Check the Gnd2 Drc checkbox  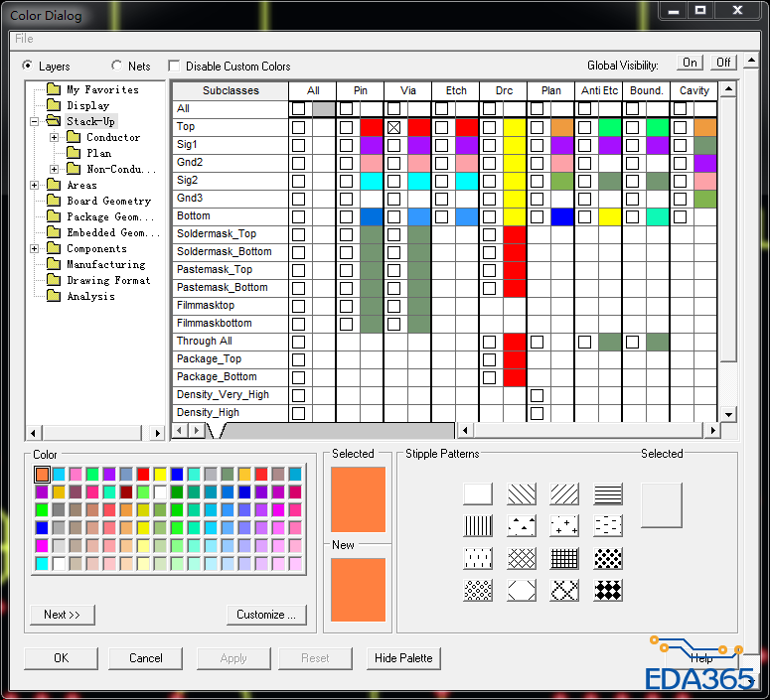(489, 163)
